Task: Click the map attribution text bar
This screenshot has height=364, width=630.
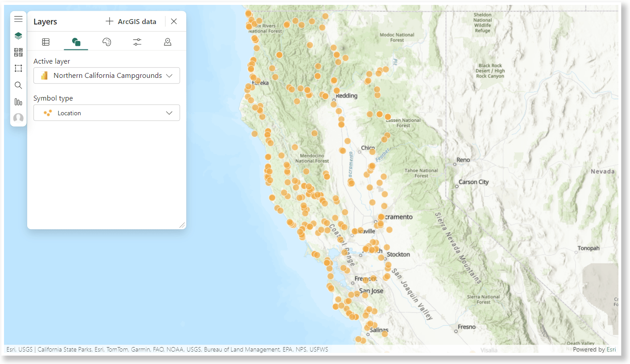Action: (167, 350)
